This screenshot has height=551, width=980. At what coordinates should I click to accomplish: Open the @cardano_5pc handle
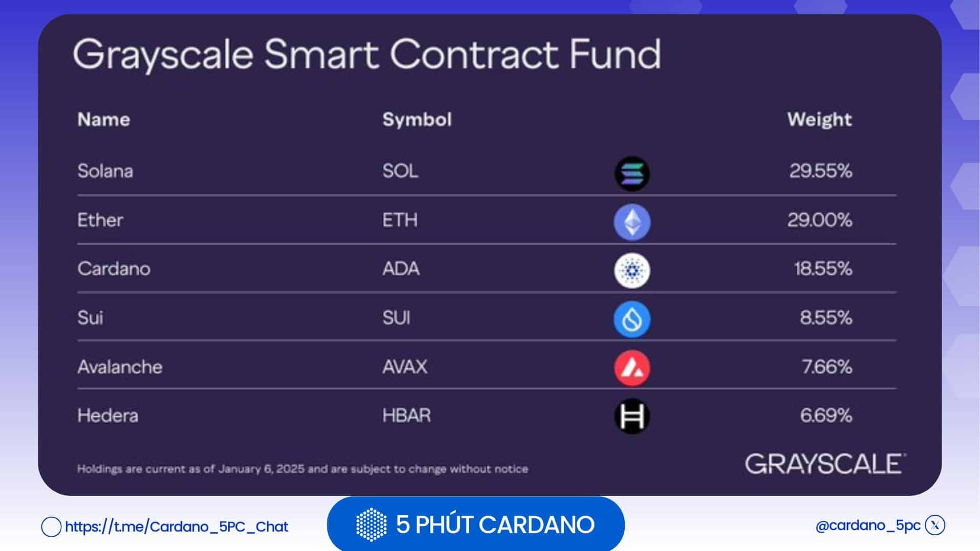[868, 525]
